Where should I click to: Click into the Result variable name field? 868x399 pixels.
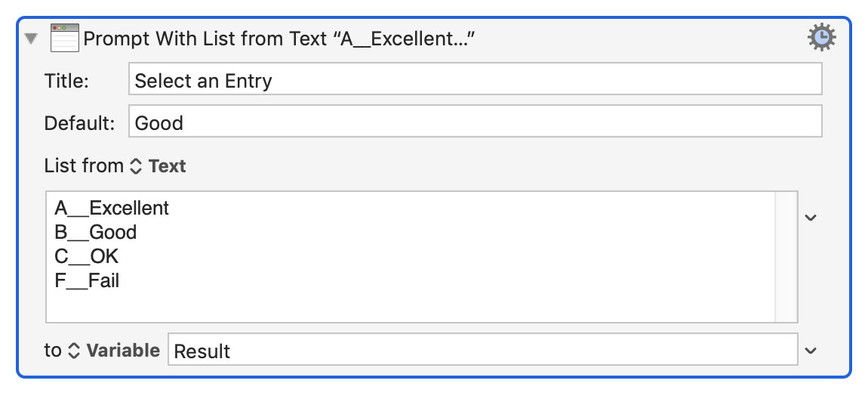pyautogui.click(x=482, y=351)
